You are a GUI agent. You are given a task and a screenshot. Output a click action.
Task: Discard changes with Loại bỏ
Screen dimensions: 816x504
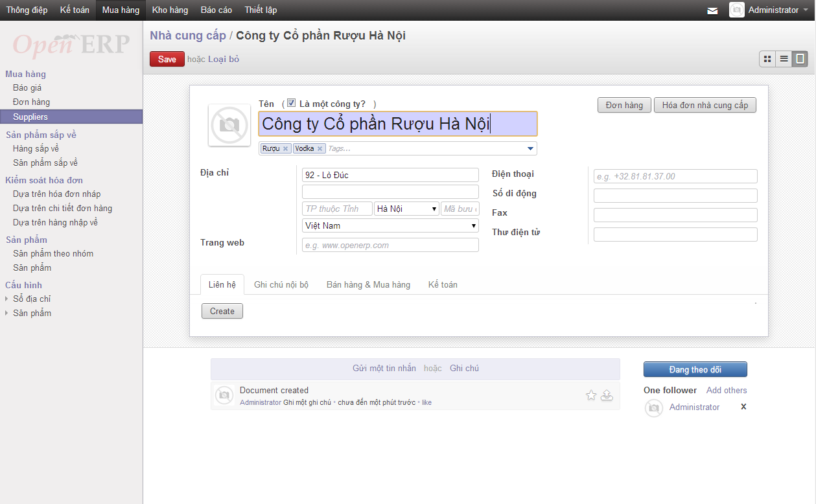click(x=224, y=60)
